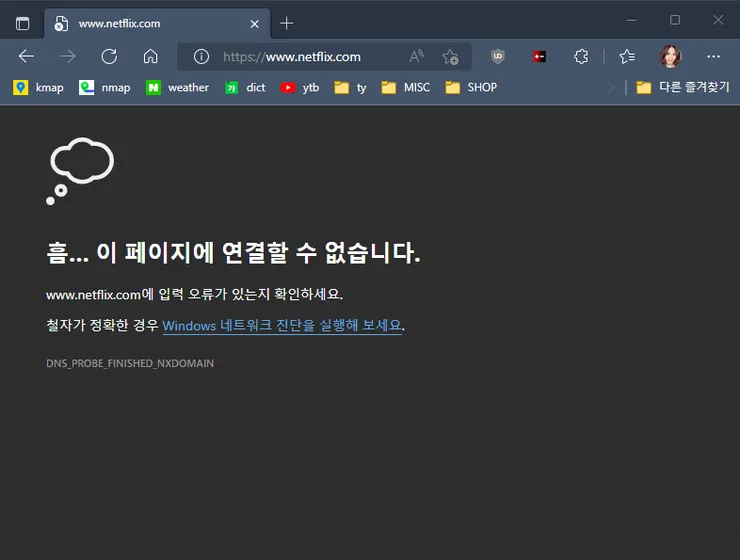Maximize the browser window
Screen dimensions: 740x560
[x=675, y=20]
